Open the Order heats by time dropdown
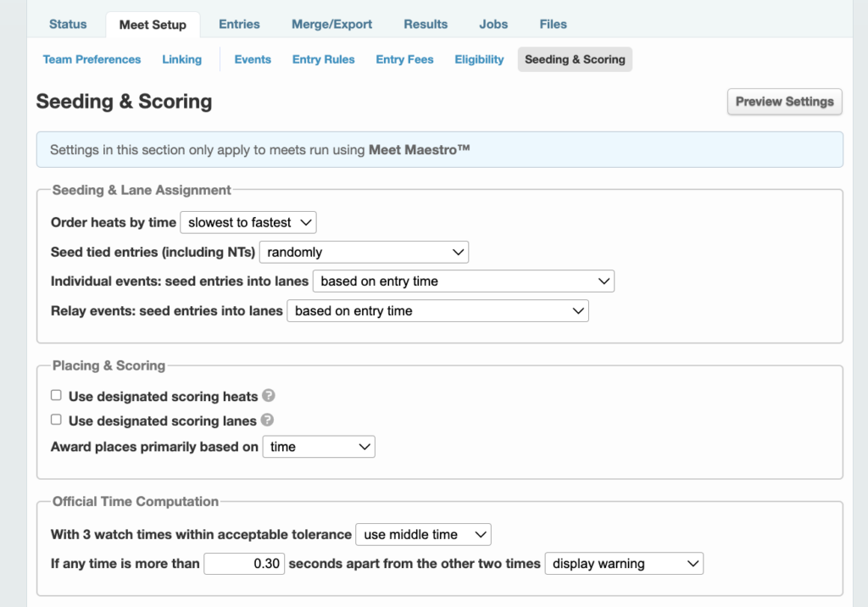 pos(248,223)
